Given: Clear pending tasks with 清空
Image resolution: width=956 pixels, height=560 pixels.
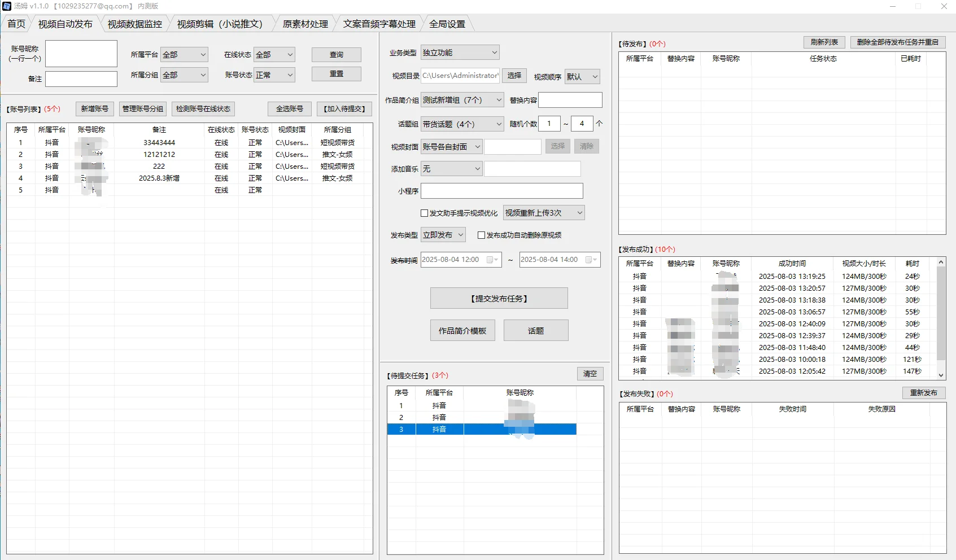Looking at the screenshot, I should tap(590, 374).
